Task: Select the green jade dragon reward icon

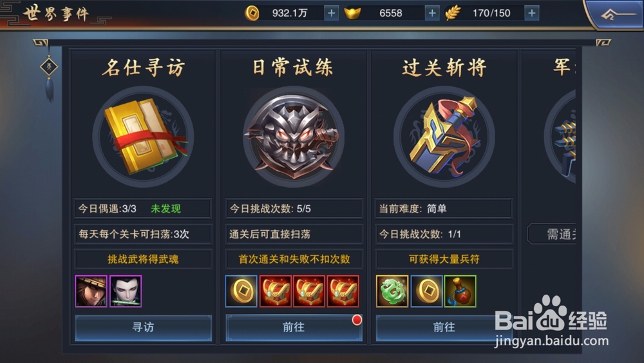Action: pos(392,291)
